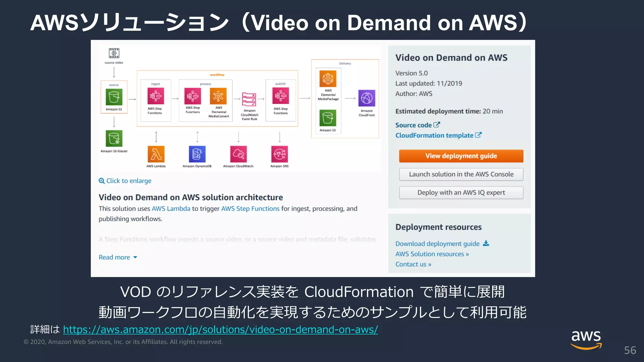The height and width of the screenshot is (362, 644).
Task: Open the Source code link
Action: tap(414, 125)
